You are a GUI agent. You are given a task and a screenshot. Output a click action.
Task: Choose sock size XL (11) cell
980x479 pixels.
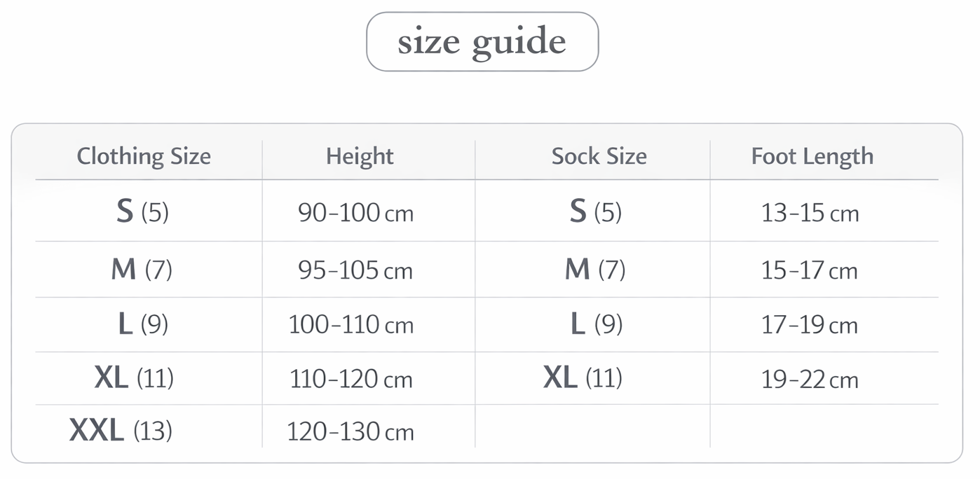pos(583,378)
